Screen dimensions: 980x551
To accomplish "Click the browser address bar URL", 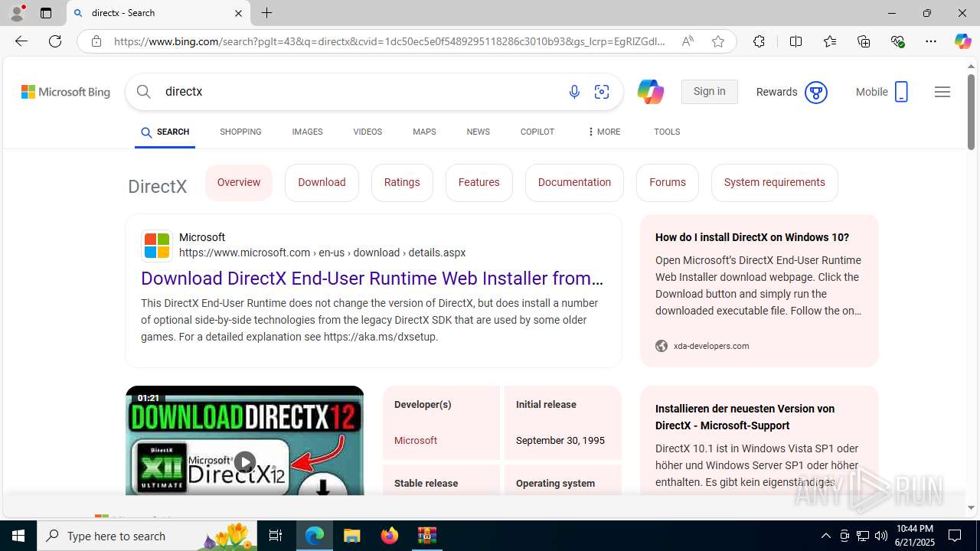I will (x=390, y=41).
